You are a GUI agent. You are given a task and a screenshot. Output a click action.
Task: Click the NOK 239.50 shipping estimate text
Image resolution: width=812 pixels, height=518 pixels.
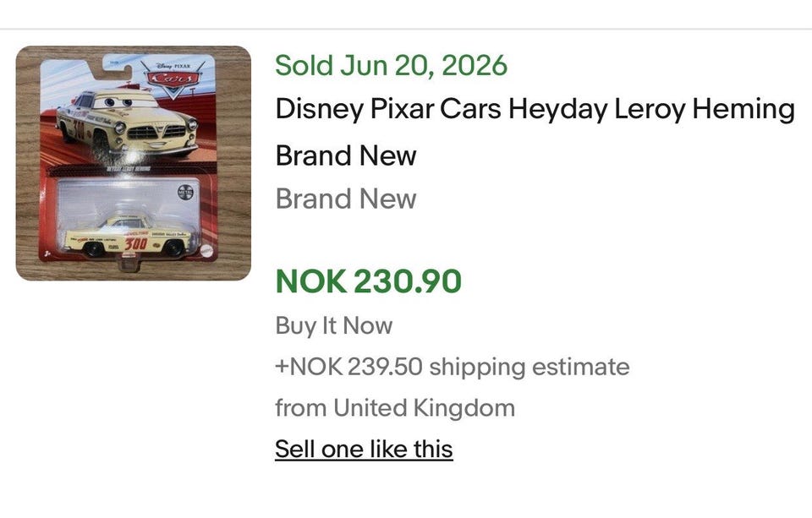click(453, 367)
